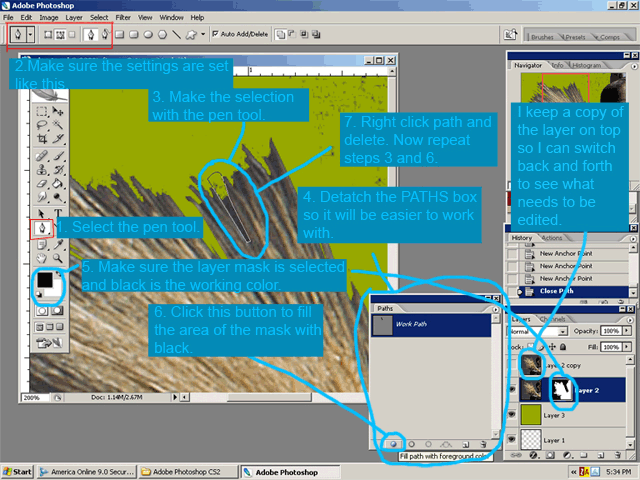Viewport: 640px width, 480px height.
Task: Toggle Auto Add/Delete checkbox
Action: click(x=215, y=34)
